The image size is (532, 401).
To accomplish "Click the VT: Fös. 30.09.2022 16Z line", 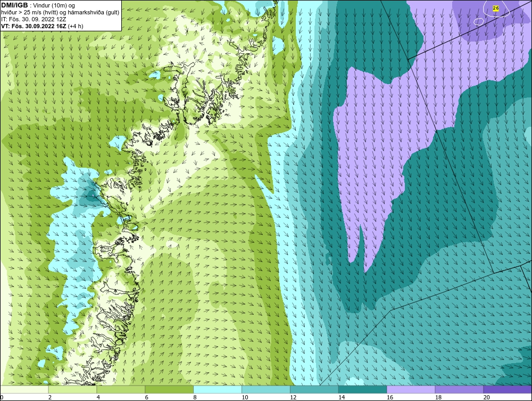I will (x=42, y=26).
